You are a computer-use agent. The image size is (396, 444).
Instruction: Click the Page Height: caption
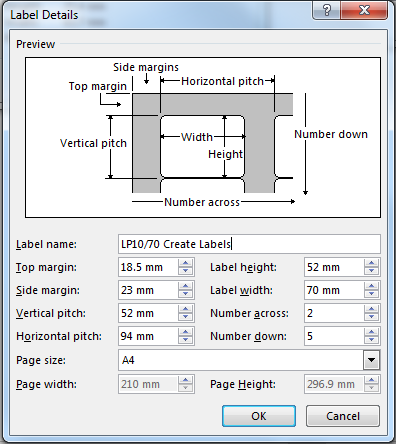[243, 384]
